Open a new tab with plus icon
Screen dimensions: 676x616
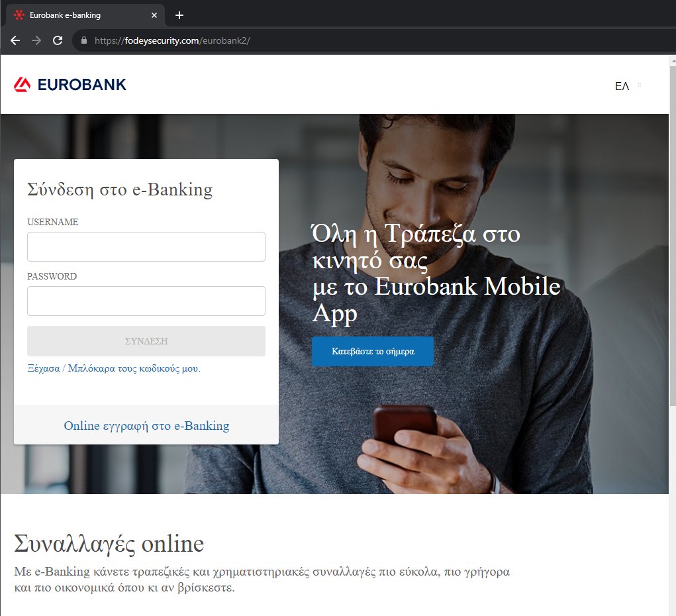[x=179, y=15]
